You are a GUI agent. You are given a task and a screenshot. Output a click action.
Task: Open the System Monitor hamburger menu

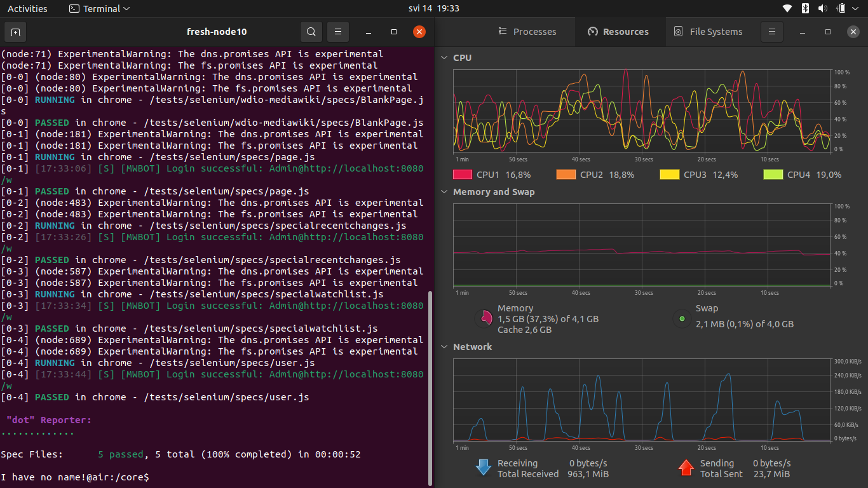pyautogui.click(x=772, y=31)
